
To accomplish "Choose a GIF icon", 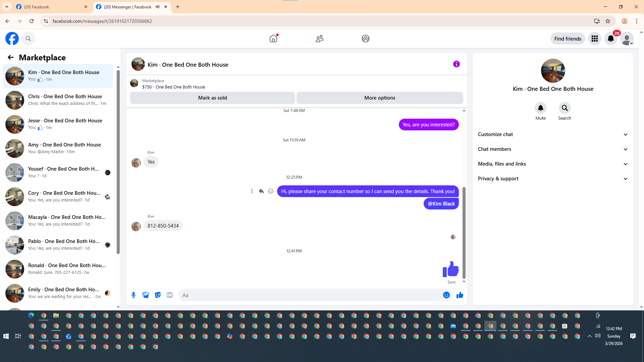I will click(x=170, y=295).
